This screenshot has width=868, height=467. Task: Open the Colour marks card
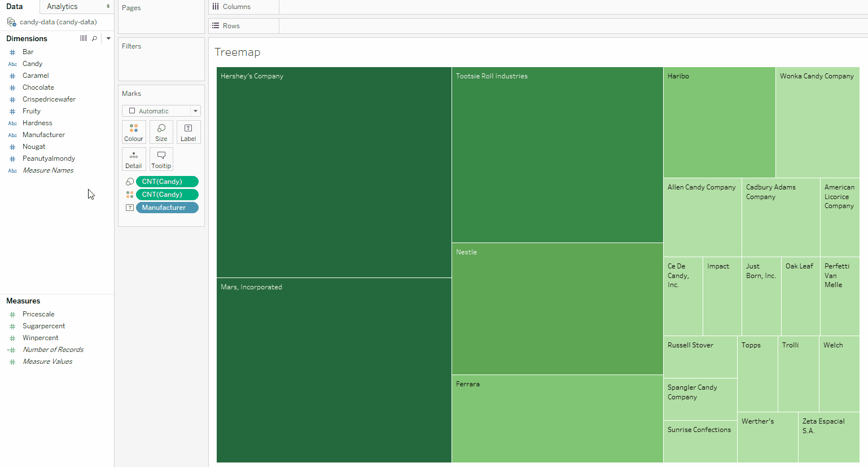tap(134, 132)
